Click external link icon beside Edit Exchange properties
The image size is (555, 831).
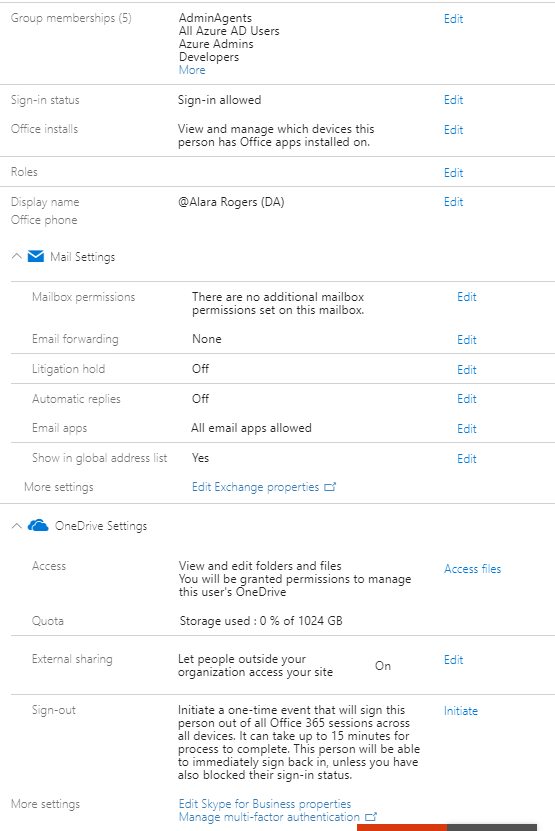pos(330,487)
